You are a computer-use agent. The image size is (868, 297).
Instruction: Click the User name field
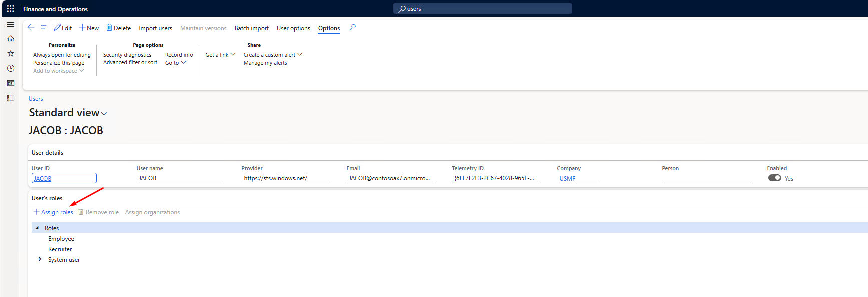tap(180, 178)
